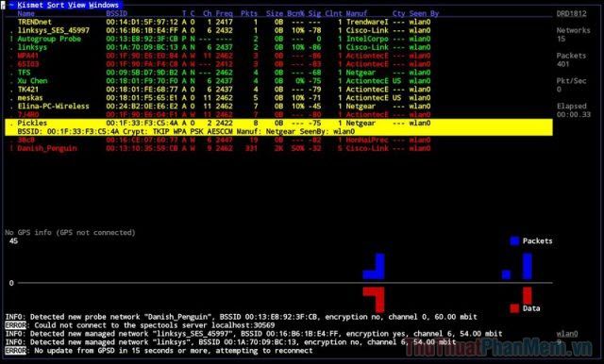Click the Cty column header

398,13
